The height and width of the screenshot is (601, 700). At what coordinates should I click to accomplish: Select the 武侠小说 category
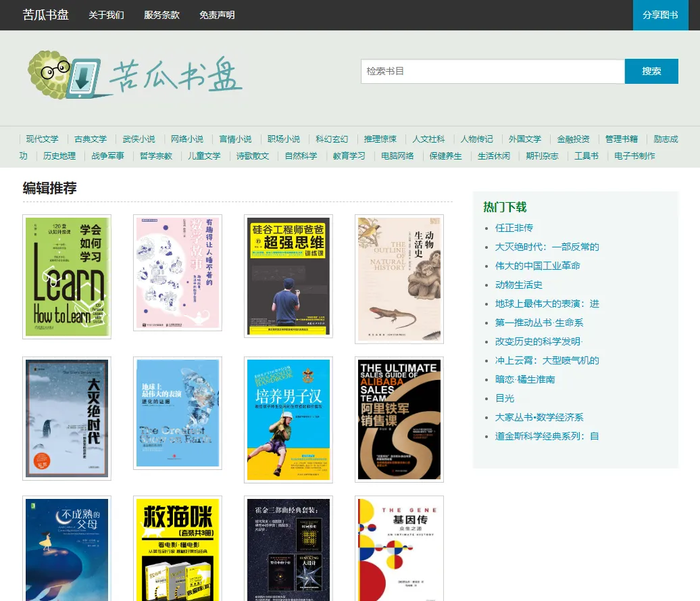point(139,139)
